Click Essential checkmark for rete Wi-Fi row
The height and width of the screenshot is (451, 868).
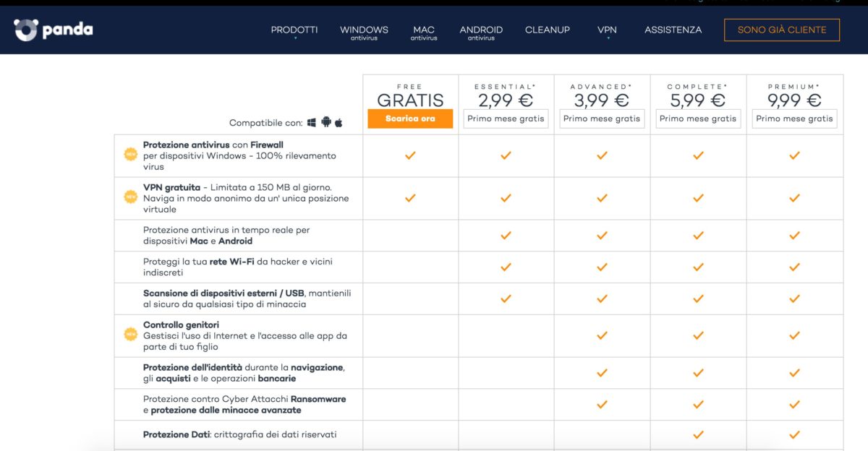pyautogui.click(x=506, y=267)
